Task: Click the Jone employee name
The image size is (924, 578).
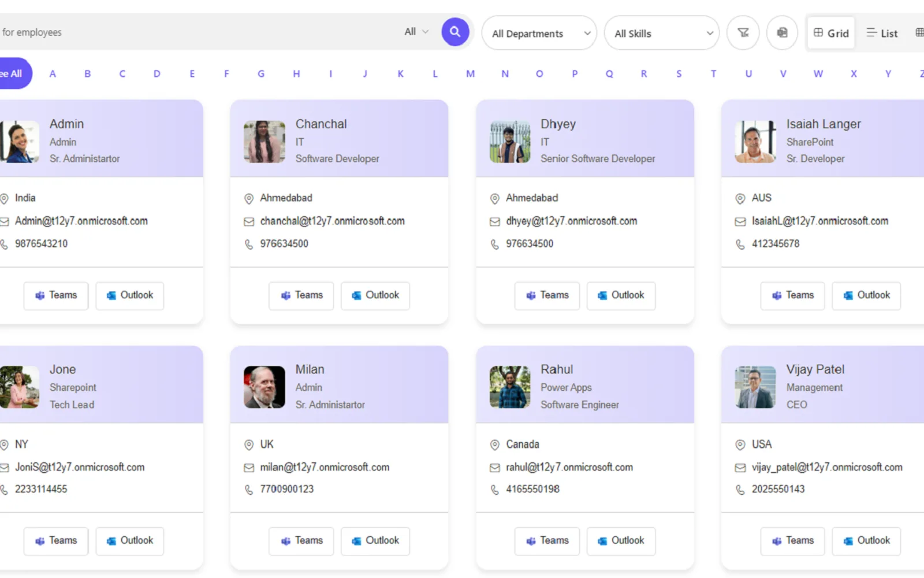Action: coord(62,369)
